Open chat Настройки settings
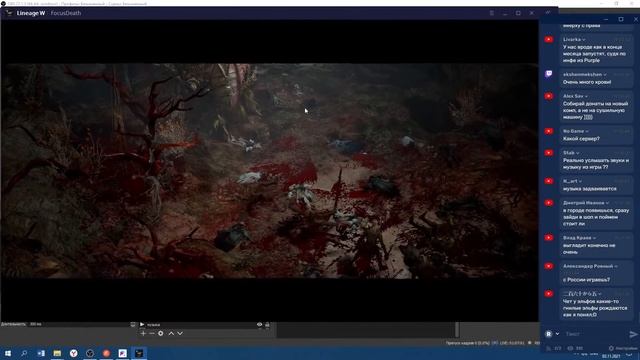The height and width of the screenshot is (360, 640). coord(623,348)
